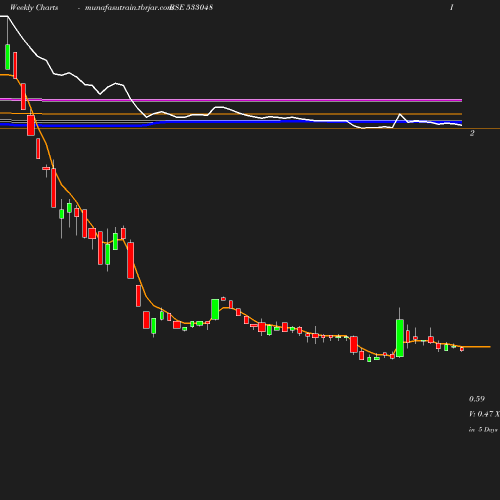Click the '0.59' price value
This screenshot has width=500, height=500.
[x=477, y=399]
